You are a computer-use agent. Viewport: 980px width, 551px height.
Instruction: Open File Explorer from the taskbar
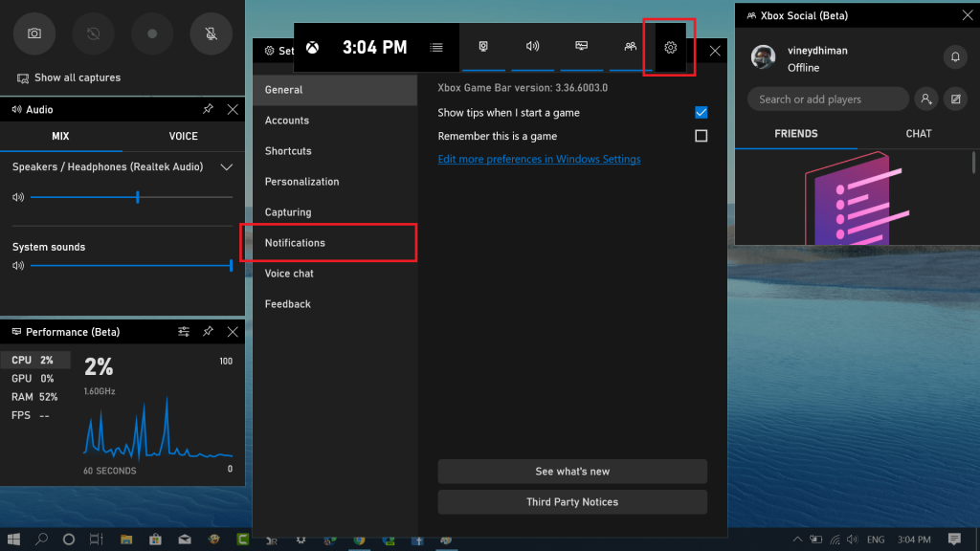(x=126, y=540)
